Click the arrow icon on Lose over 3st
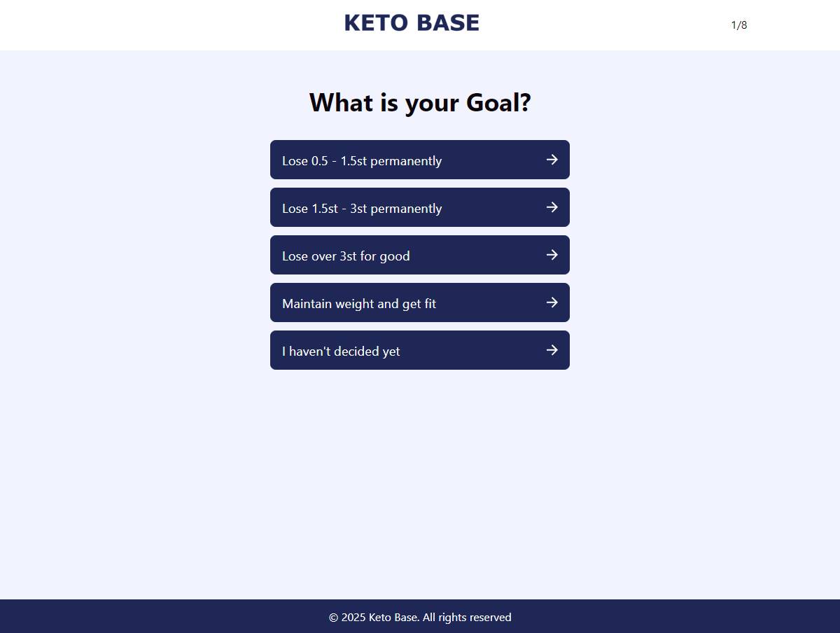840x633 pixels. 552,255
